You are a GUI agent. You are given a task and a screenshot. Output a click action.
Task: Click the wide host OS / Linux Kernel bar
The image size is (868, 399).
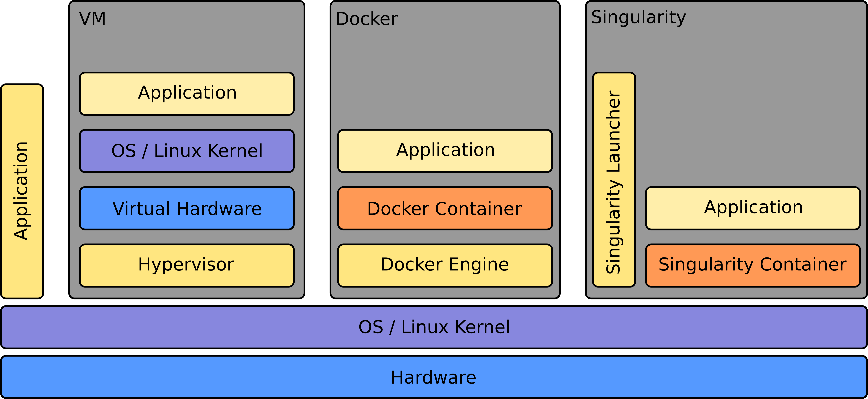pyautogui.click(x=434, y=327)
